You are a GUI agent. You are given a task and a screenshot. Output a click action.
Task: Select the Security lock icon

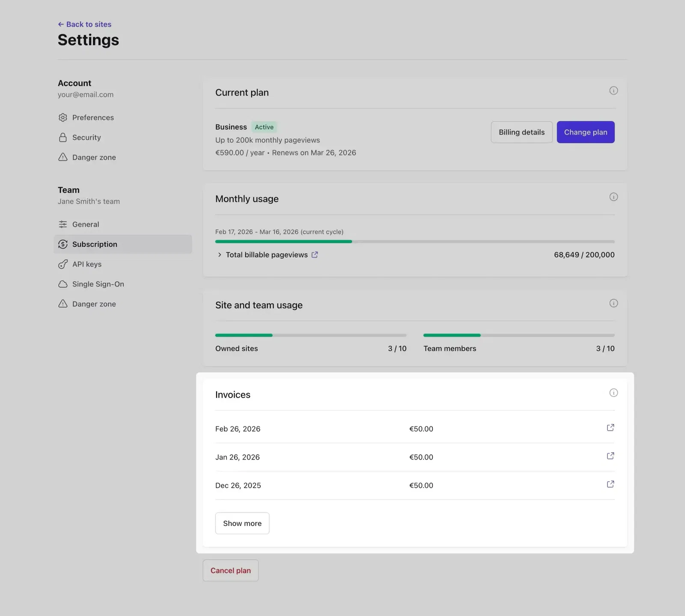(x=63, y=137)
